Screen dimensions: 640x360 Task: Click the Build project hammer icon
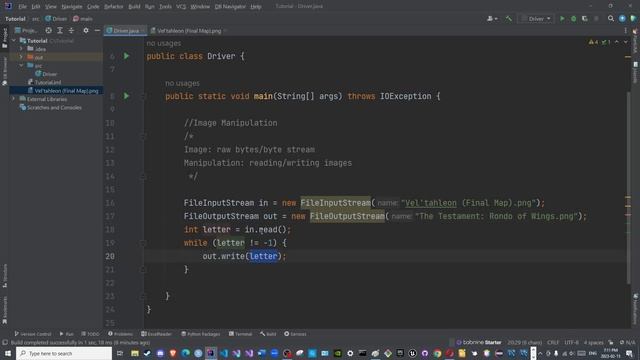509,19
